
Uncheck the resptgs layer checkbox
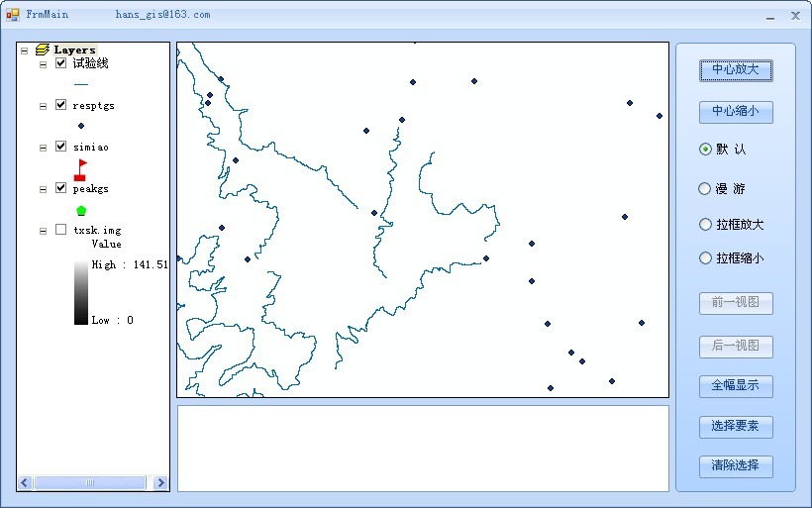[60, 105]
